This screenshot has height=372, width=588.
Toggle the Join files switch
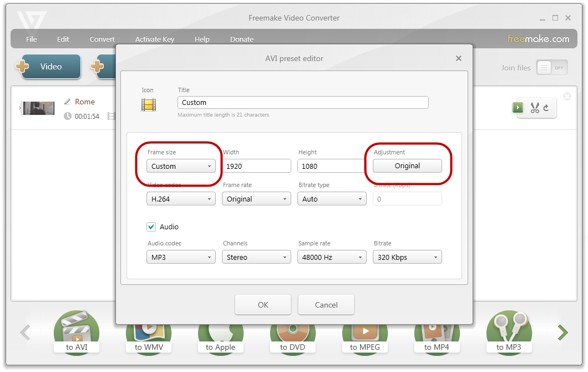point(551,68)
